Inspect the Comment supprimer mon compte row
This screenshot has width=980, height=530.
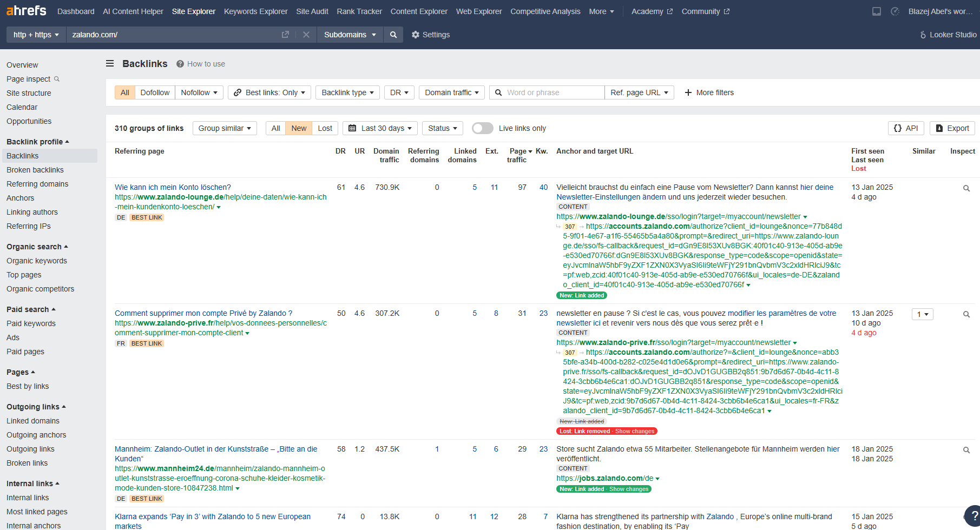coord(966,314)
